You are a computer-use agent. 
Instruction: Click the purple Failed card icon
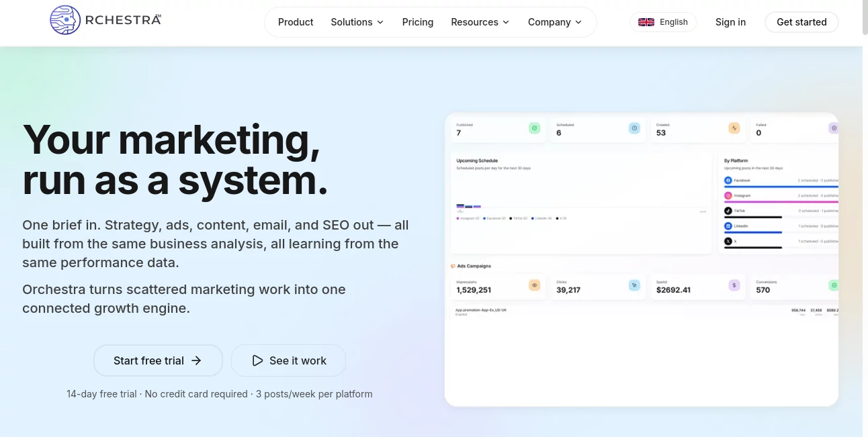click(x=834, y=128)
